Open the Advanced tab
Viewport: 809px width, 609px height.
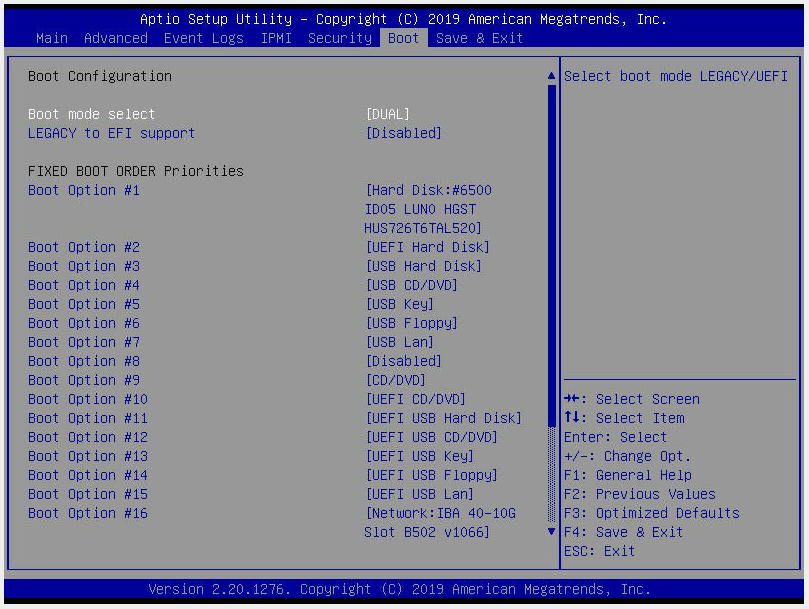tap(115, 38)
